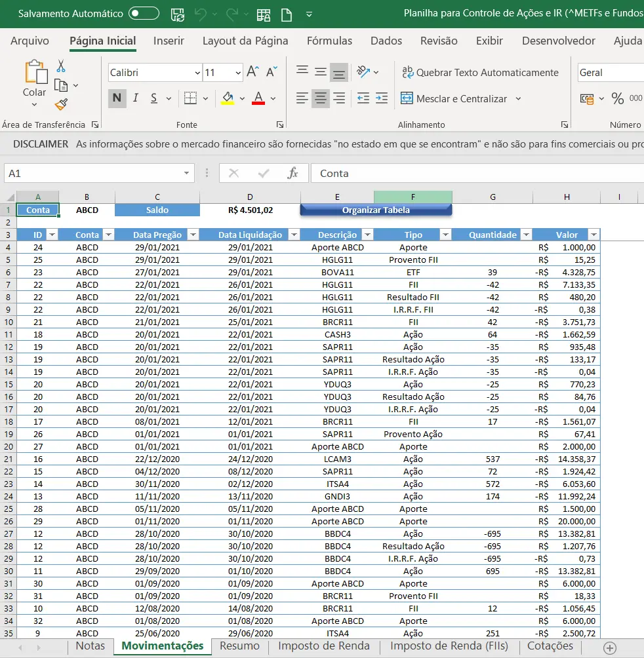
Task: Click the decrease font size icon
Action: click(272, 71)
